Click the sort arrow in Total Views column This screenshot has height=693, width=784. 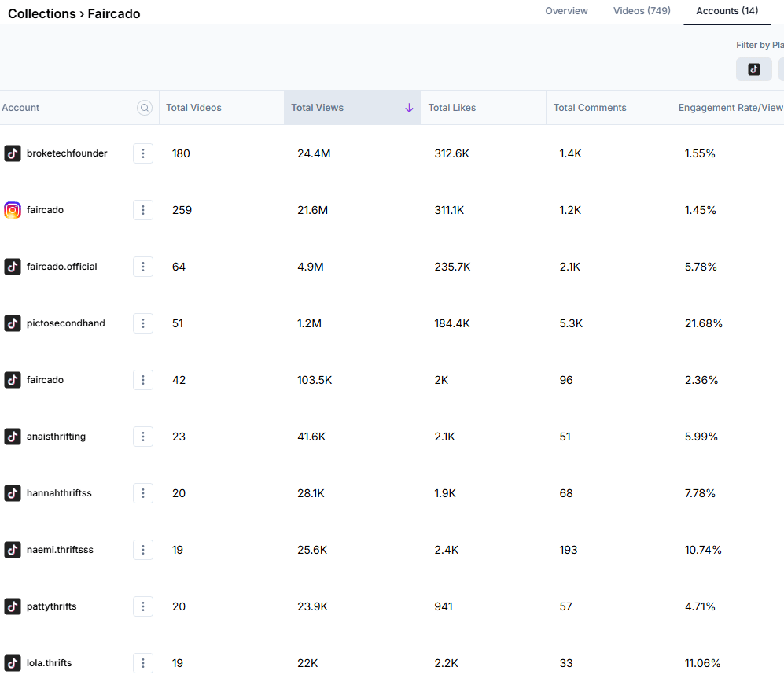pos(409,108)
